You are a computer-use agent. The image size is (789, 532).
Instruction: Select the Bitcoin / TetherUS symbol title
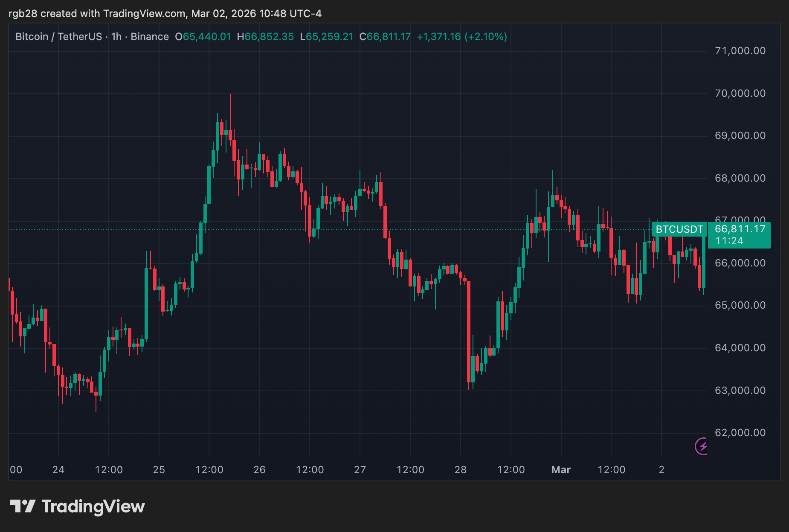[x=58, y=37]
